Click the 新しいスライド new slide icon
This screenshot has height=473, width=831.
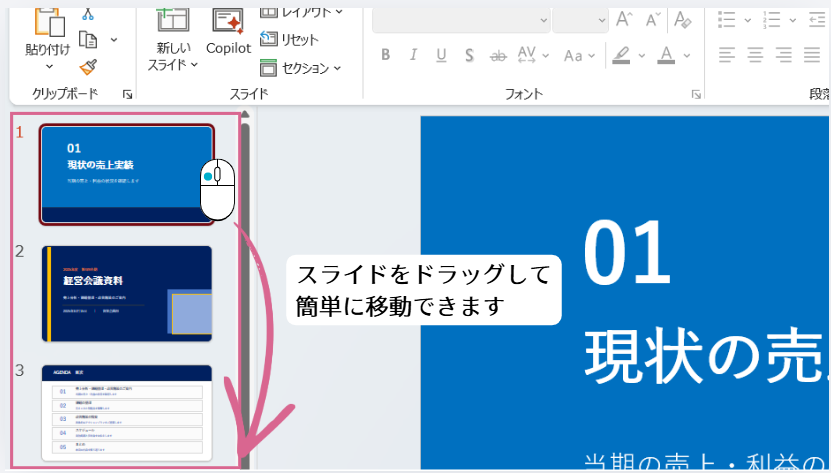(x=173, y=21)
